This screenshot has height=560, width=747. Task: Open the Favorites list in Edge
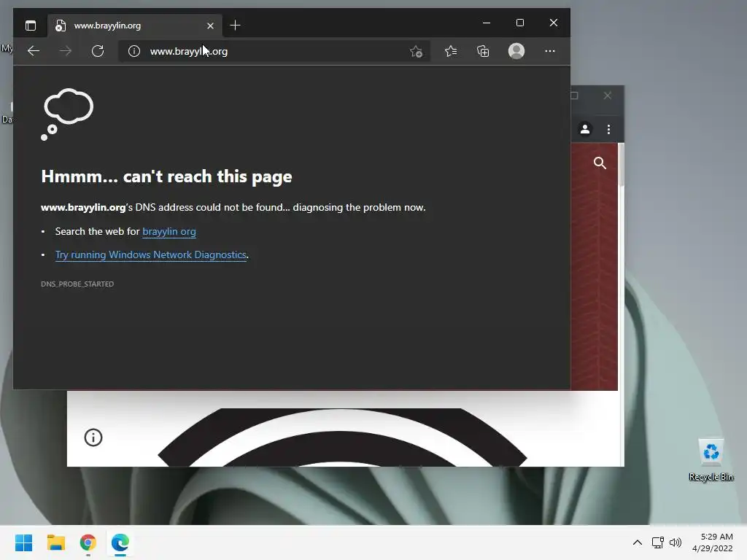coord(451,51)
